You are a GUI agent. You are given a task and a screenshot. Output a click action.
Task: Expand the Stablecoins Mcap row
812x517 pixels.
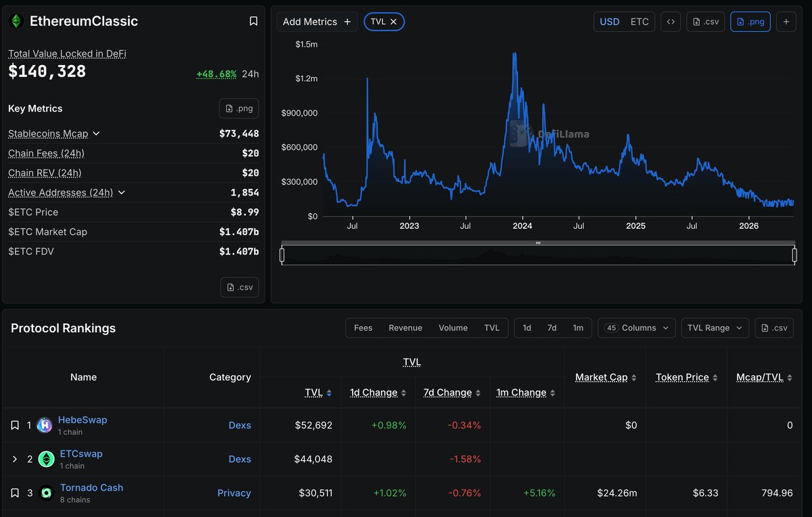pos(96,134)
